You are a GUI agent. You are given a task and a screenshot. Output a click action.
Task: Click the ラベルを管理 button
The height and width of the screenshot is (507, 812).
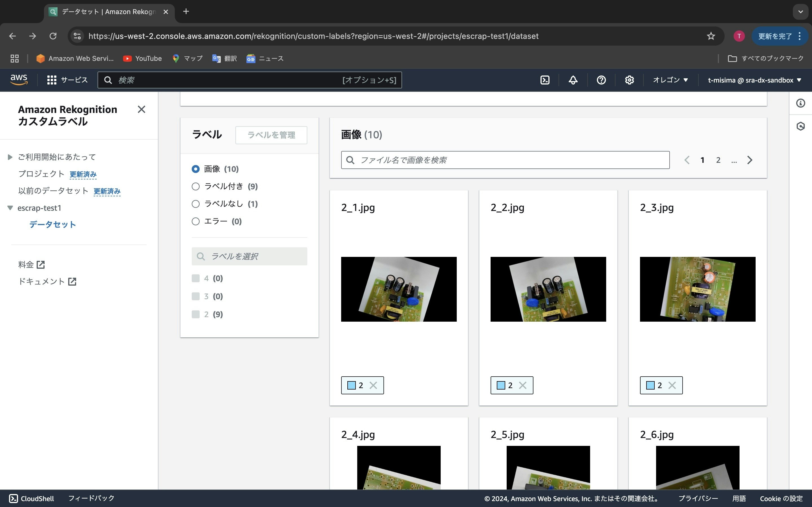click(271, 135)
